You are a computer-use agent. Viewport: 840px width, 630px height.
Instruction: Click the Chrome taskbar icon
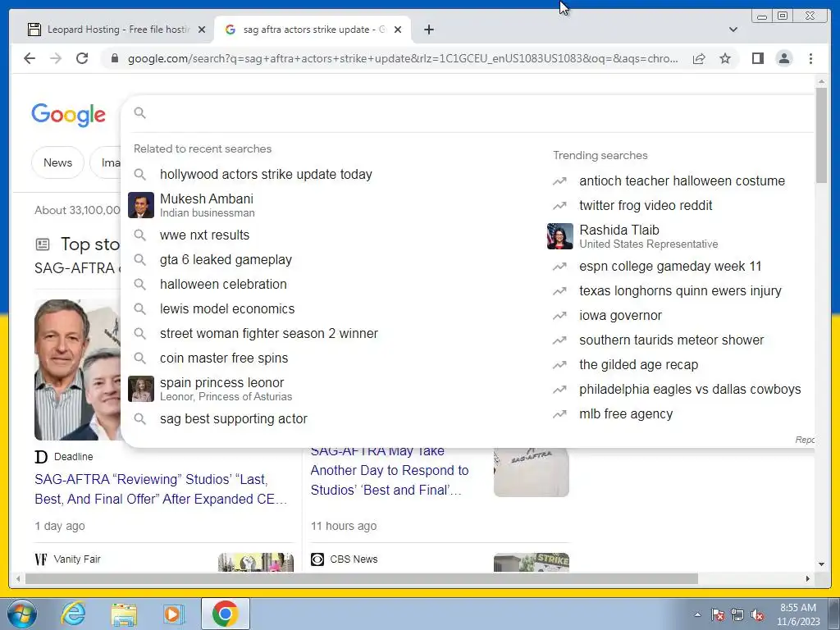pyautogui.click(x=225, y=614)
